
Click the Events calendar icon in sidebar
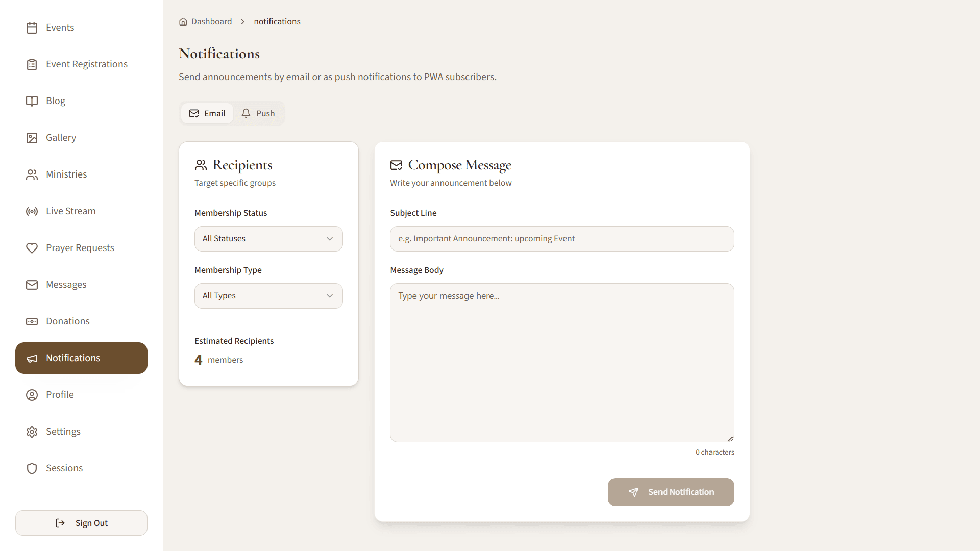pyautogui.click(x=32, y=28)
